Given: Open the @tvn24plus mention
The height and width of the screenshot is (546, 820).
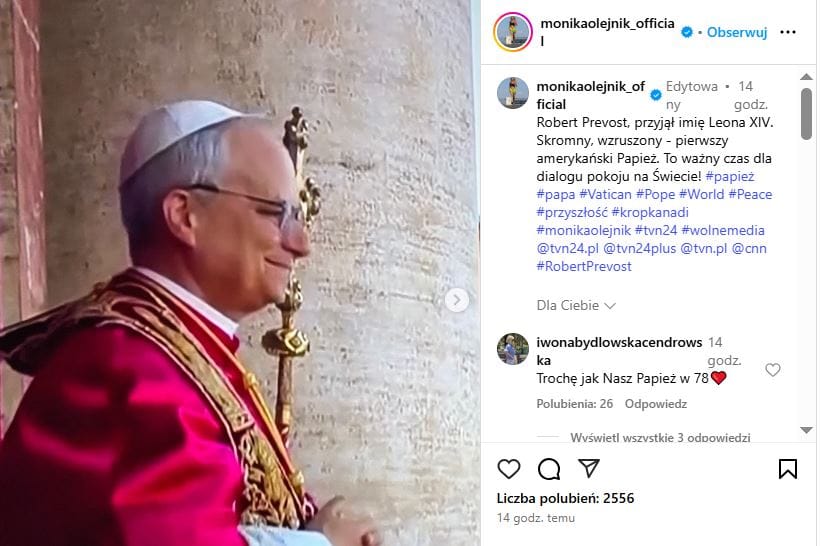Looking at the screenshot, I should (x=640, y=248).
